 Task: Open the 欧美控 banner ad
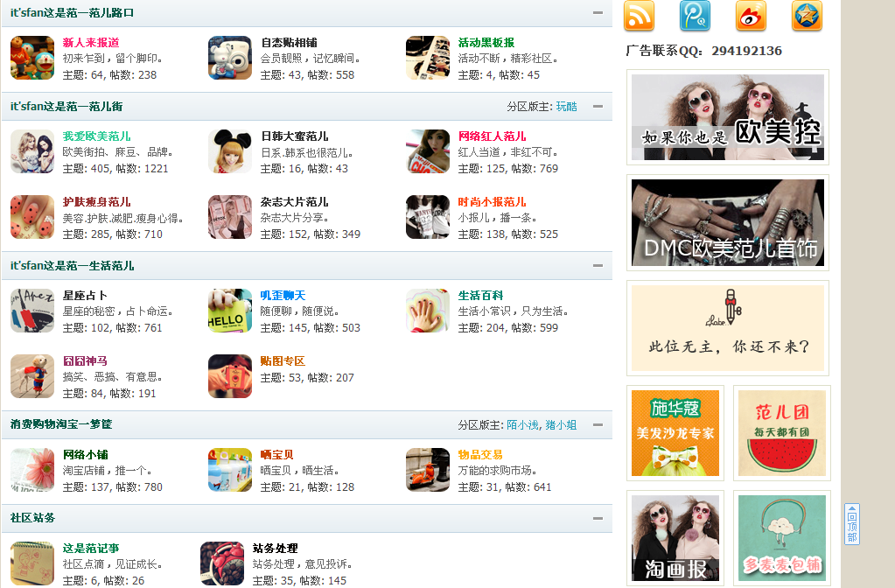coord(728,117)
